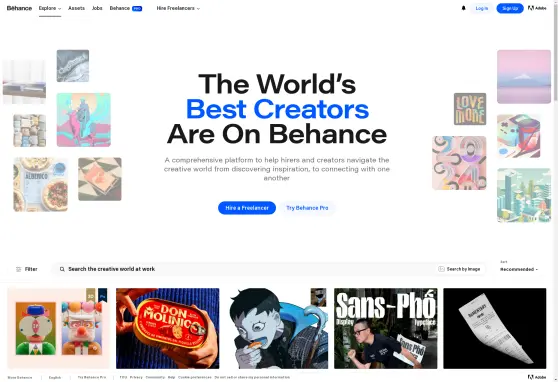This screenshot has width=558, height=382.
Task: Click the retro game console hero thumbnail
Action: 518,136
